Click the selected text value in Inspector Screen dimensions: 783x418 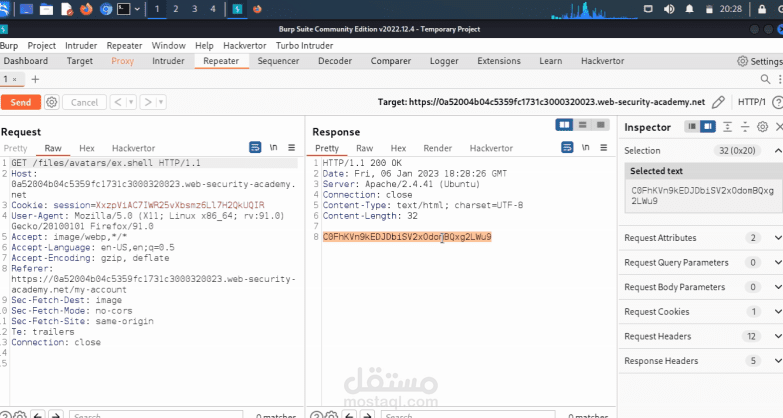(x=702, y=196)
